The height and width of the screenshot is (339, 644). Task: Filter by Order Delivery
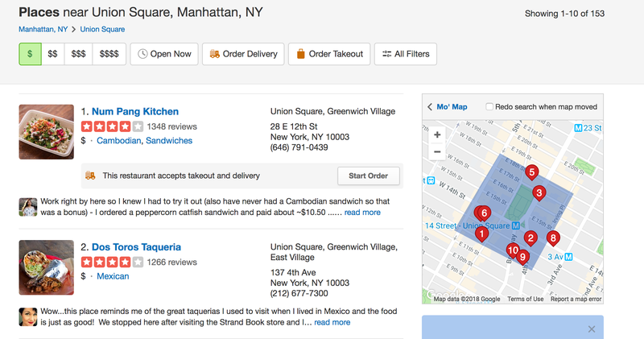[243, 54]
